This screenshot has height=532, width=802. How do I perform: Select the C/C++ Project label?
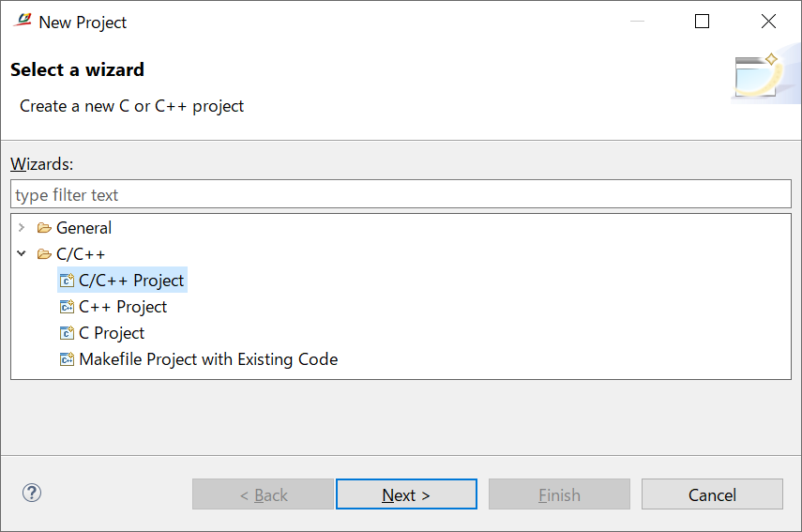click(x=131, y=281)
